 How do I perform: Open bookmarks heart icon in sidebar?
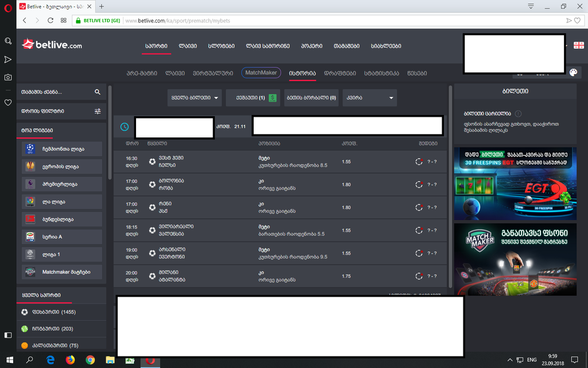coord(8,102)
